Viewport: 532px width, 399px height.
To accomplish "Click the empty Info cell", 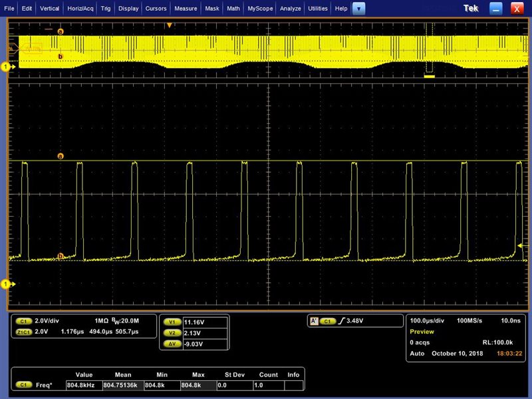I will pos(293,386).
